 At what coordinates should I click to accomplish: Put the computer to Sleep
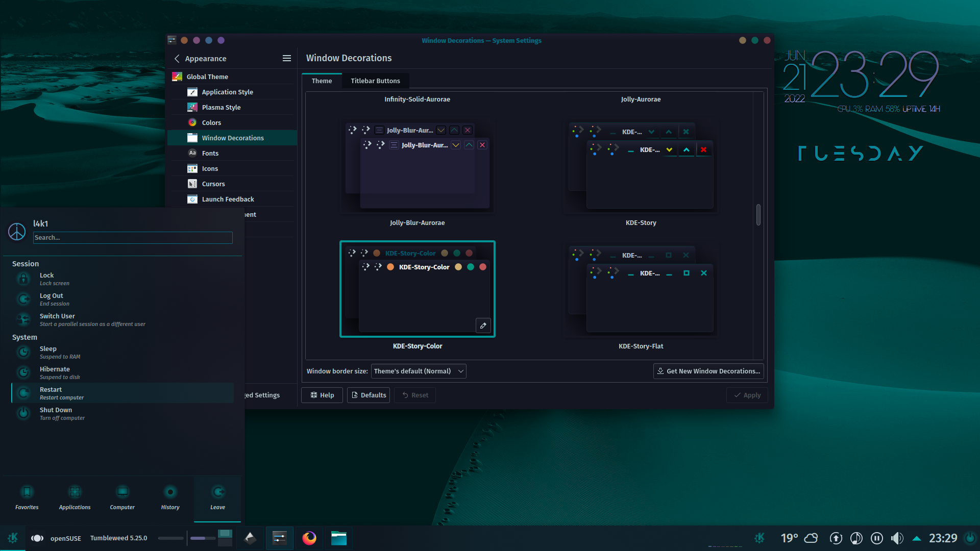[122, 352]
